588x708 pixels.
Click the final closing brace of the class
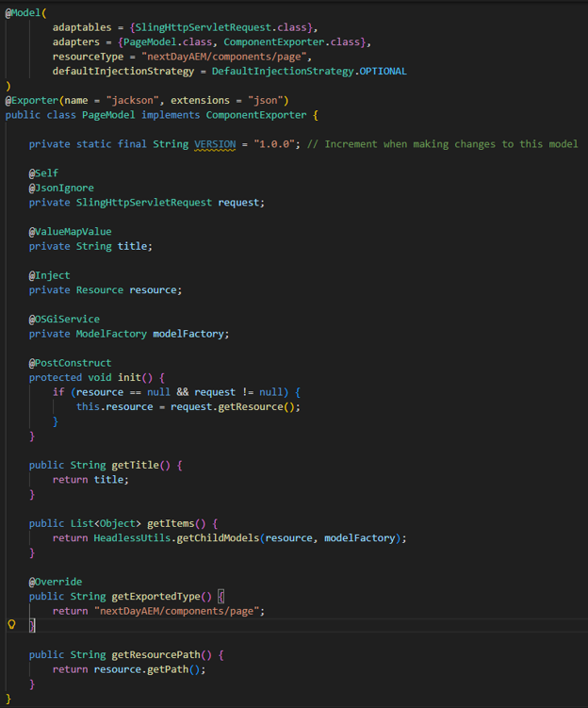(8, 699)
